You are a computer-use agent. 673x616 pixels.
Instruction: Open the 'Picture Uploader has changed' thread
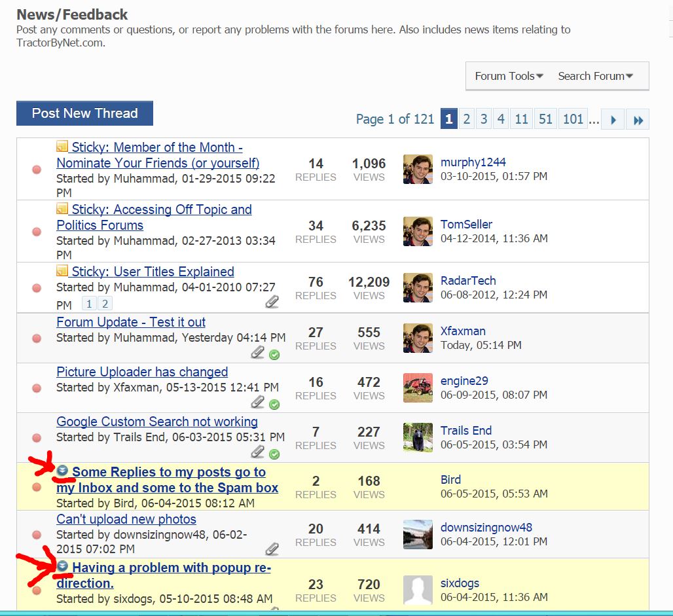[x=142, y=372]
